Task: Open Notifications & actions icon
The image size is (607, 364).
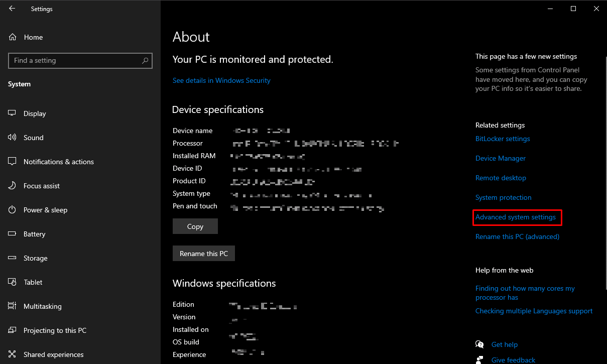Action: tap(13, 162)
